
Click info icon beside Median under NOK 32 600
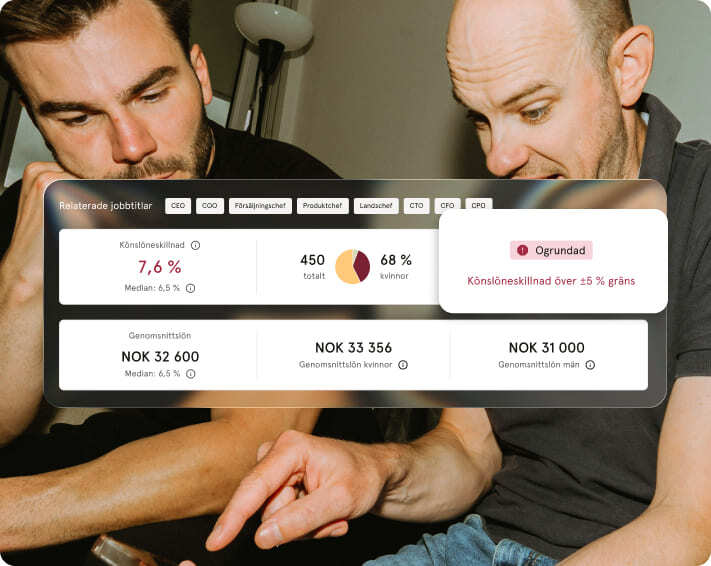tap(190, 374)
